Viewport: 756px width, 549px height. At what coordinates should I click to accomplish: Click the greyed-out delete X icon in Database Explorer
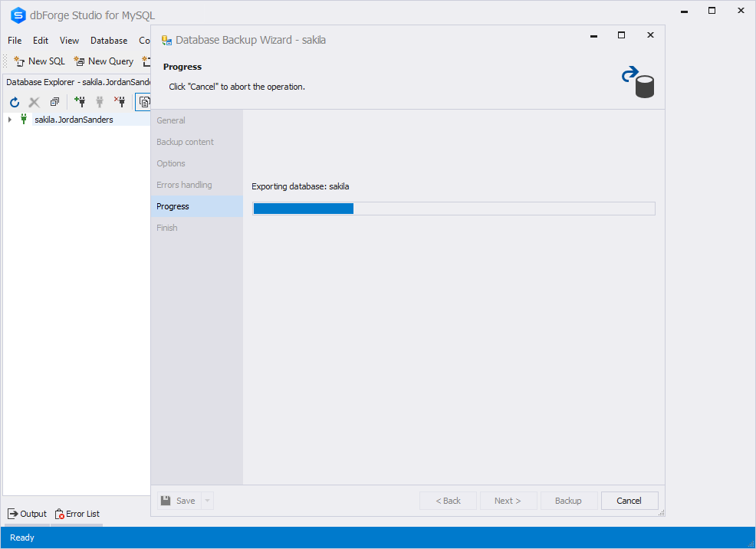[35, 102]
